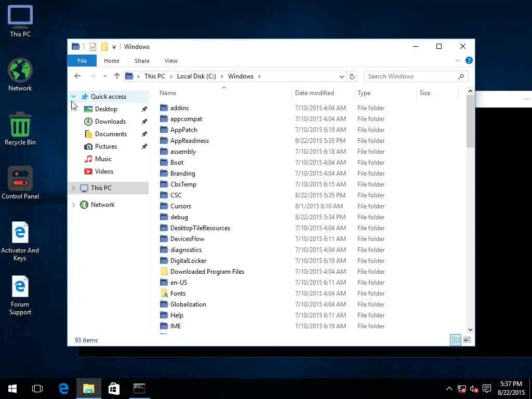This screenshot has width=532, height=399.
Task: Open the volume tray icon
Action: (474, 389)
